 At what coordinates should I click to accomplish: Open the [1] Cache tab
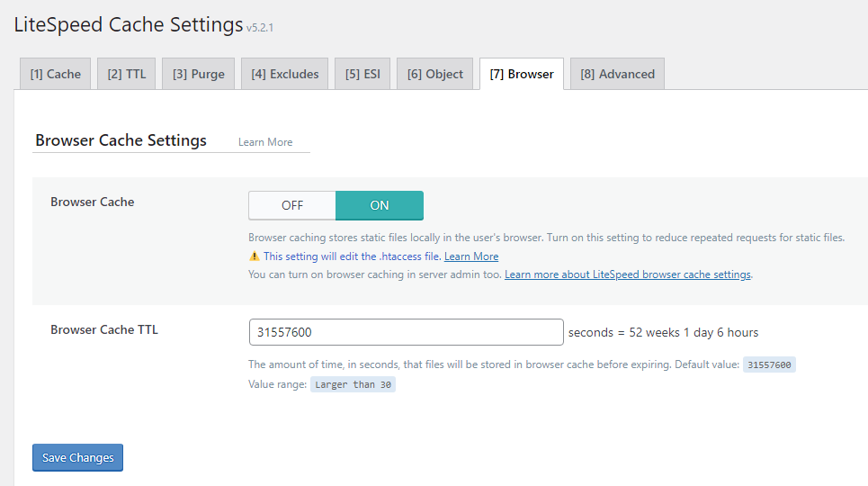(x=56, y=74)
